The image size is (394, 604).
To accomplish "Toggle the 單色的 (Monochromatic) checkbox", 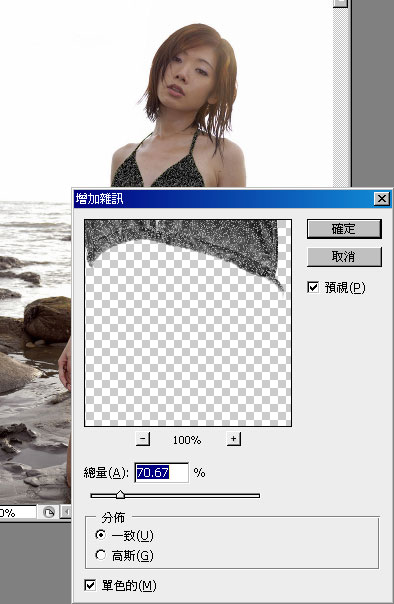I will [x=90, y=586].
